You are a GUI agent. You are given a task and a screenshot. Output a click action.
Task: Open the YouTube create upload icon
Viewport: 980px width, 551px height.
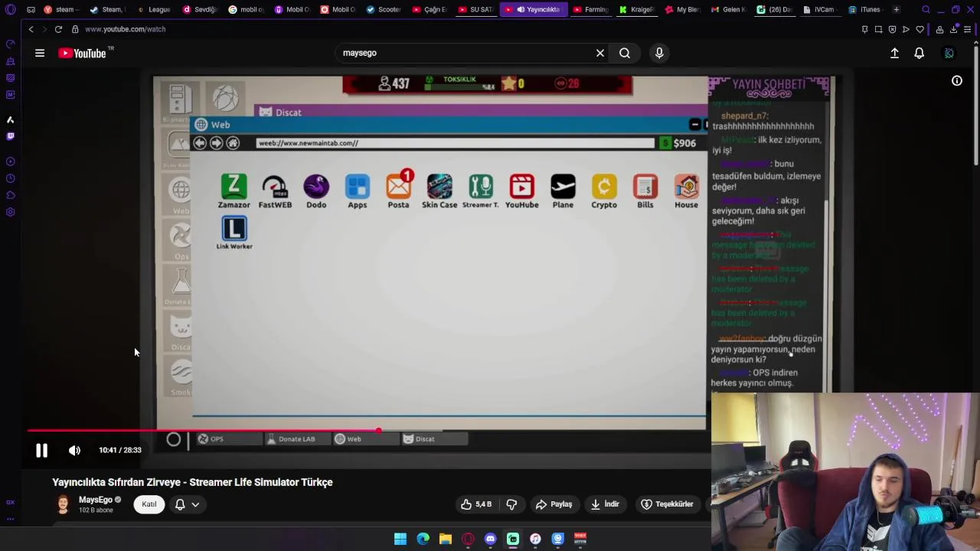tap(894, 53)
